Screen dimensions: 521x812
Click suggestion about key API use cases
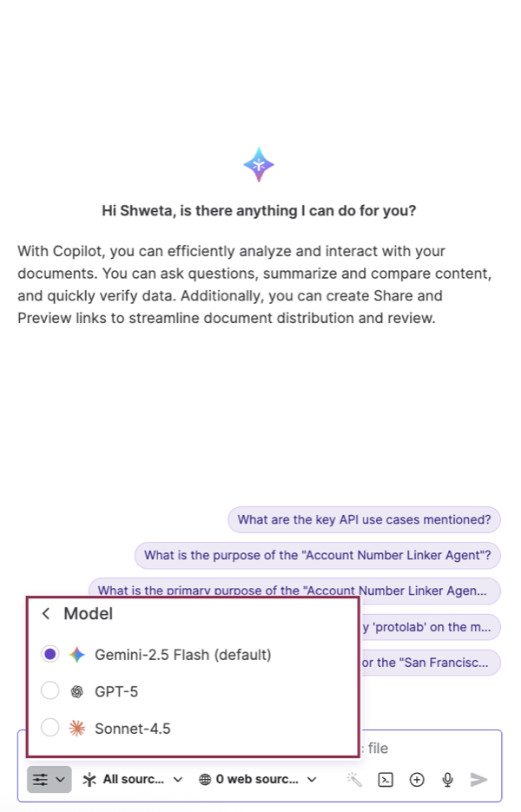(364, 519)
